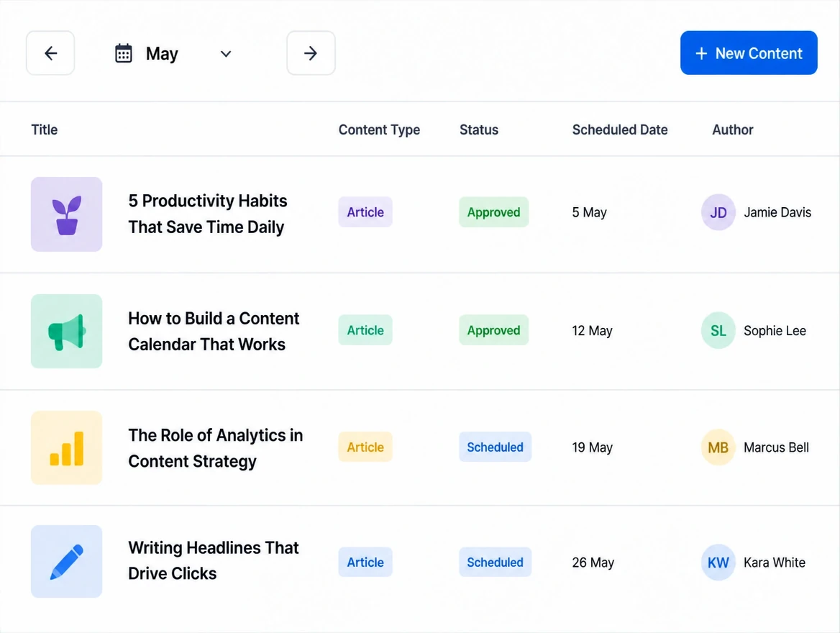Select the 12 May scheduled date
The width and height of the screenshot is (840, 633).
click(592, 331)
